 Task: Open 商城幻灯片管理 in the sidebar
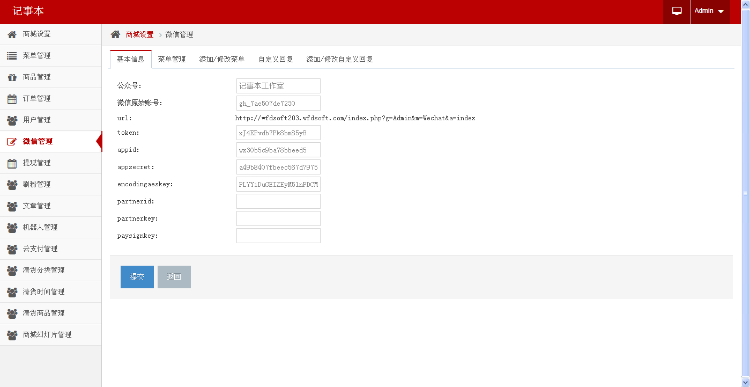coord(50,335)
